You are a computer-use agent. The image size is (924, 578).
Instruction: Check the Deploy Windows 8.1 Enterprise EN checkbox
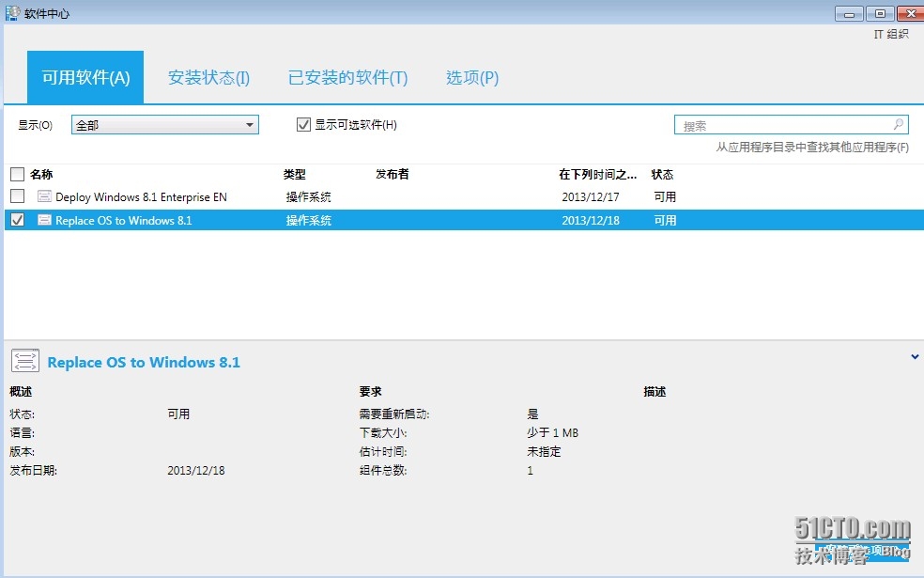click(17, 195)
